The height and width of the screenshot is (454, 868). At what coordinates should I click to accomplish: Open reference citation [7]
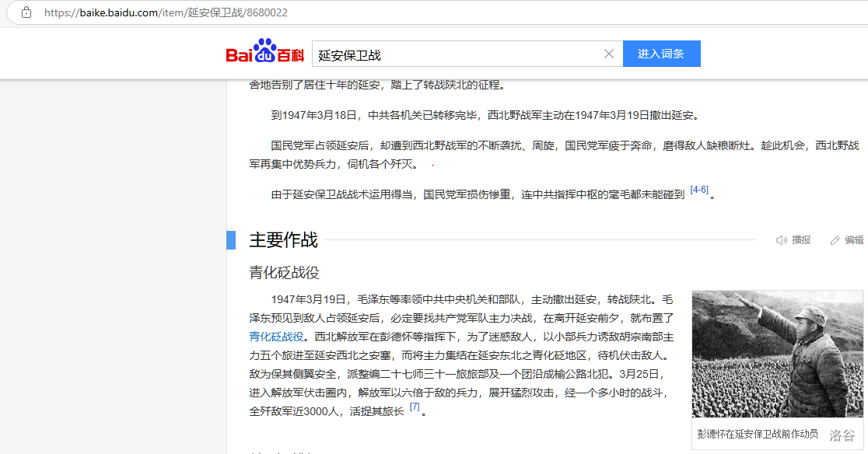coord(415,407)
